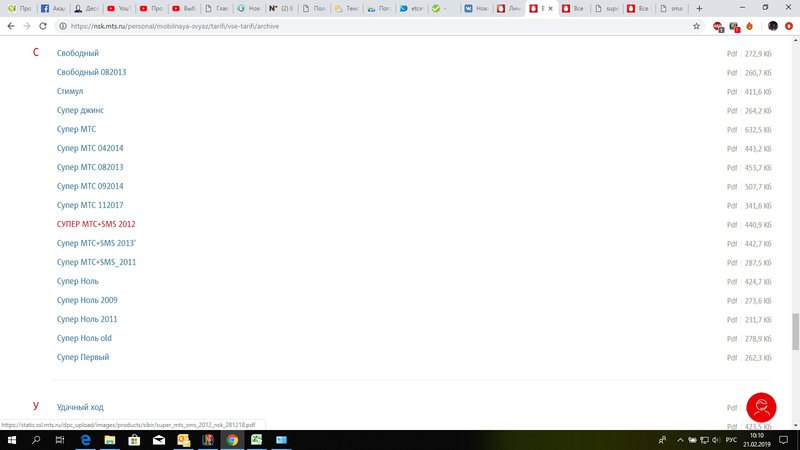Open the Супер МТС 112017 link
Screen dimensions: 800x450
pos(90,205)
